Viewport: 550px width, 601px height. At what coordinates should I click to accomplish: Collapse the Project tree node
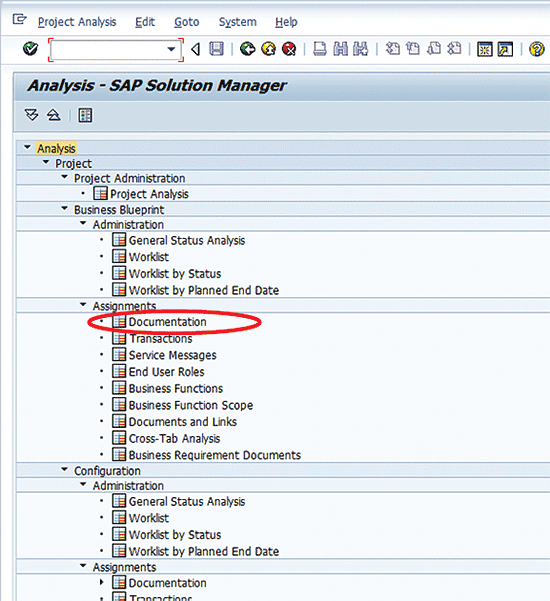(46, 162)
